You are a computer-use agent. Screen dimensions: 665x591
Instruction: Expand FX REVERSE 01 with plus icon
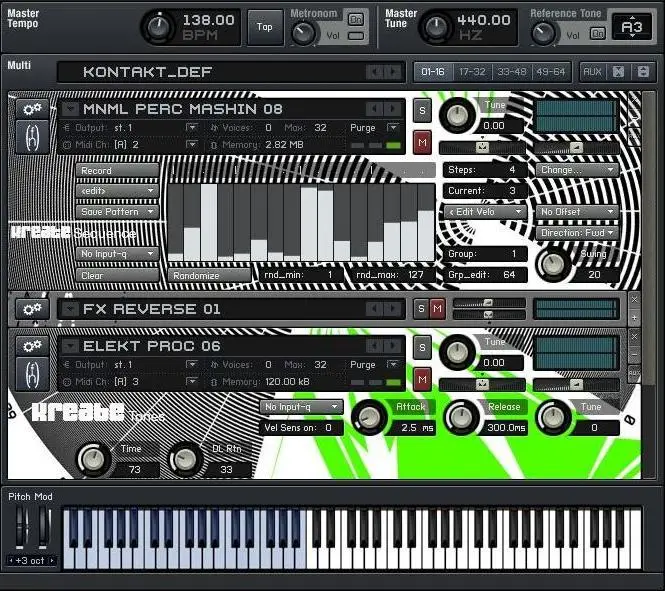point(634,318)
